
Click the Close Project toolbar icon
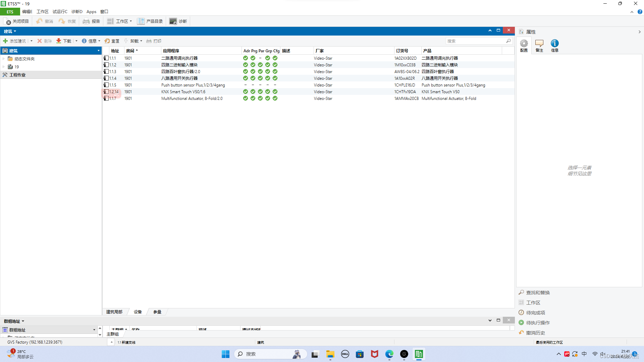click(8, 21)
